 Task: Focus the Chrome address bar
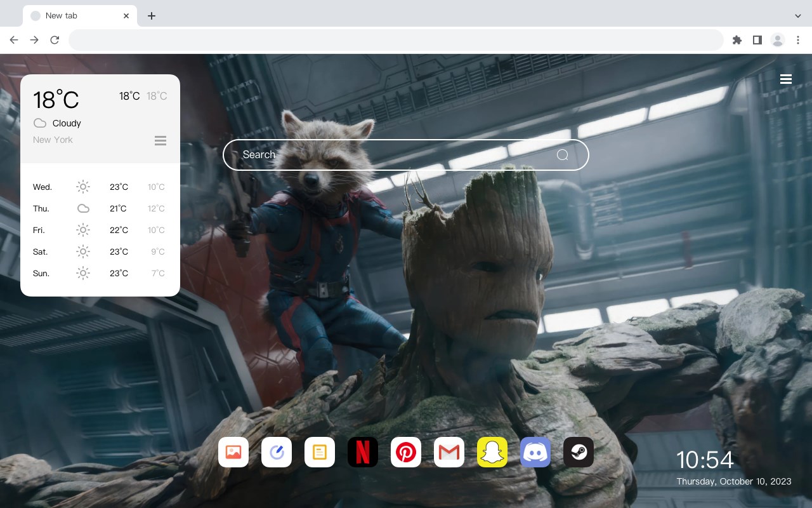pos(396,40)
